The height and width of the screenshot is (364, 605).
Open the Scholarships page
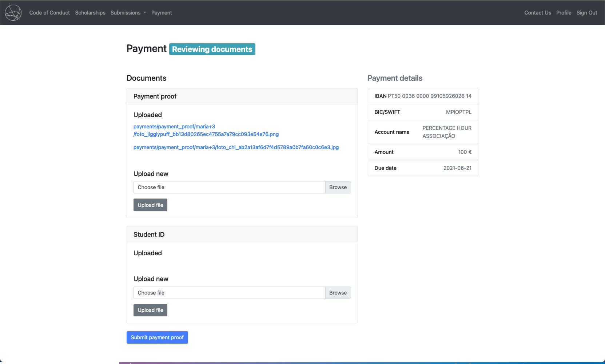pos(90,12)
